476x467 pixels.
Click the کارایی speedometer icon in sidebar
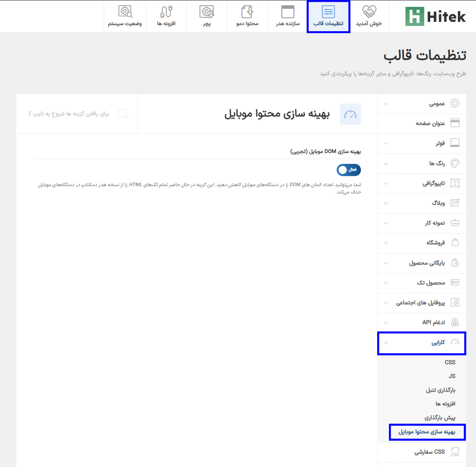(x=455, y=342)
